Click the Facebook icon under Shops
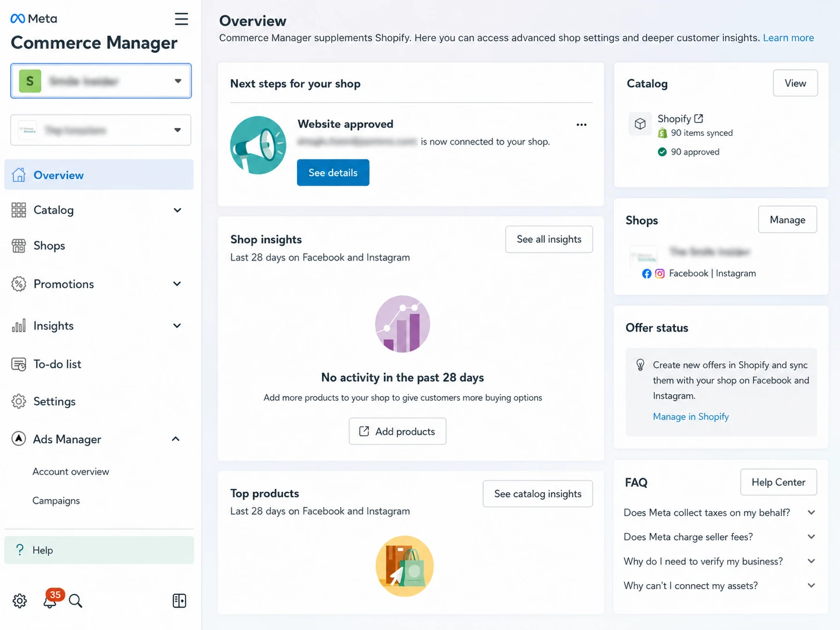 tap(647, 274)
